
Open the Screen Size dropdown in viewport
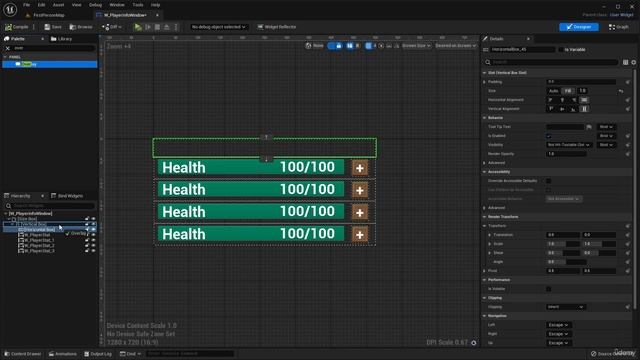(416, 46)
